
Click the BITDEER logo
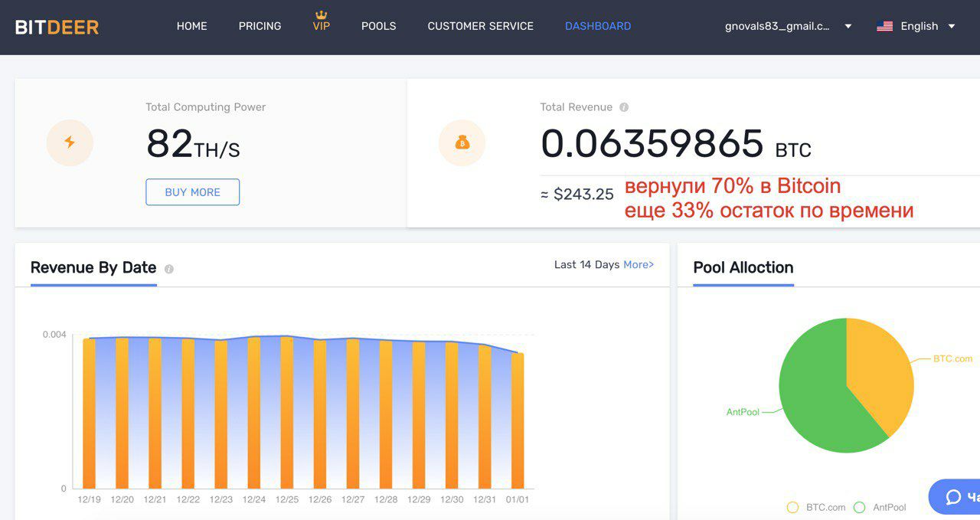57,28
